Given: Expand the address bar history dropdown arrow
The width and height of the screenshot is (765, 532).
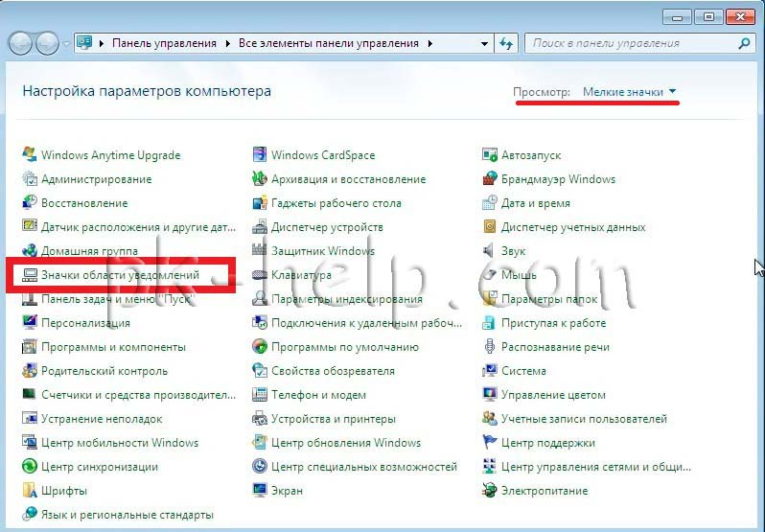Looking at the screenshot, I should click(484, 43).
